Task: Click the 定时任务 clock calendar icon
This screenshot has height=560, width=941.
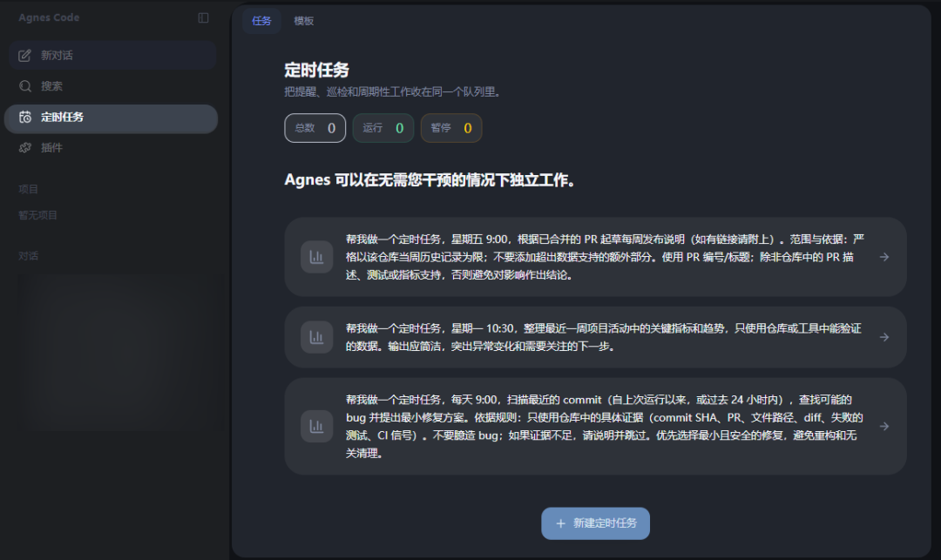Action: (24, 117)
